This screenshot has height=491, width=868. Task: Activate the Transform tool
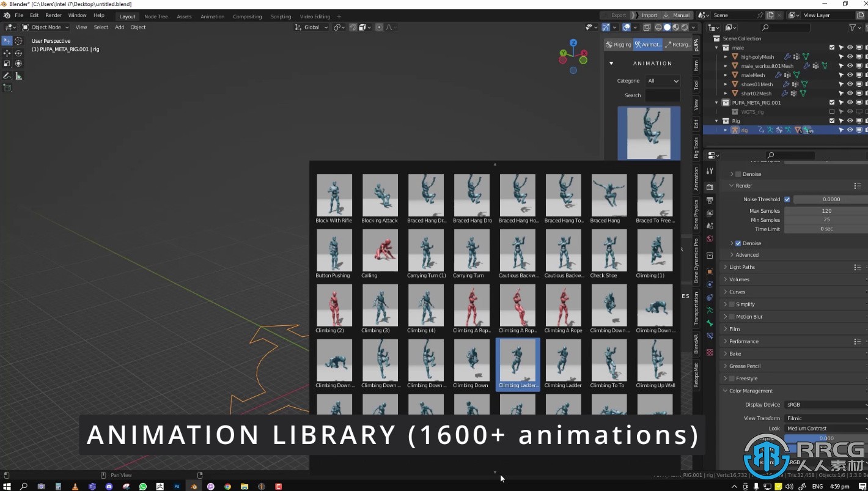pyautogui.click(x=18, y=64)
